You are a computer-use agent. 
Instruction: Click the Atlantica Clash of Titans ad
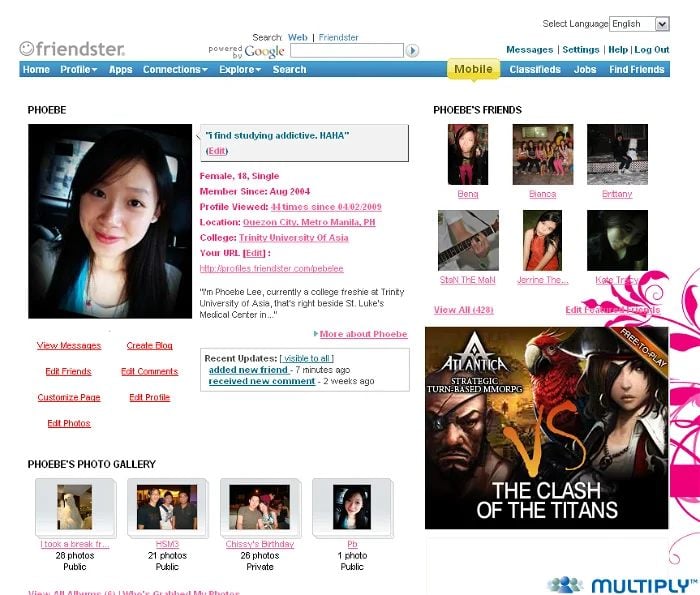click(x=546, y=428)
